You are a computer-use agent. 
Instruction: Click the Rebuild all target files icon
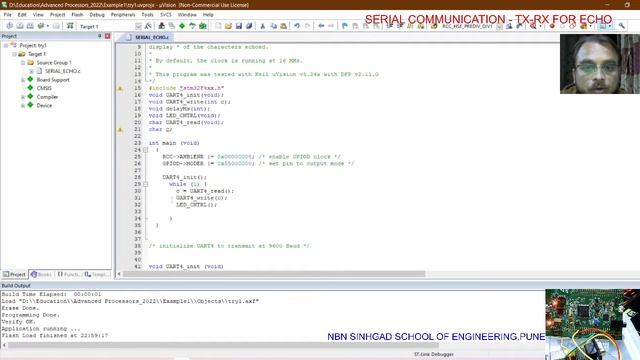click(30, 26)
